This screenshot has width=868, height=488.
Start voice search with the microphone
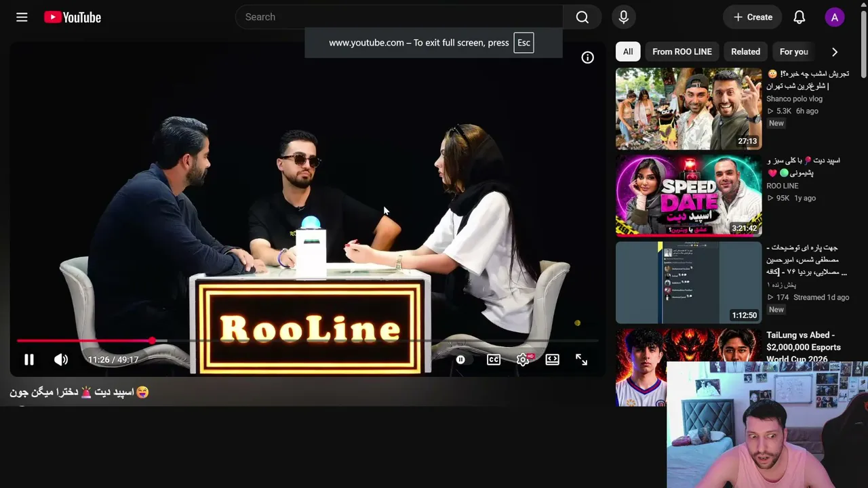point(624,17)
